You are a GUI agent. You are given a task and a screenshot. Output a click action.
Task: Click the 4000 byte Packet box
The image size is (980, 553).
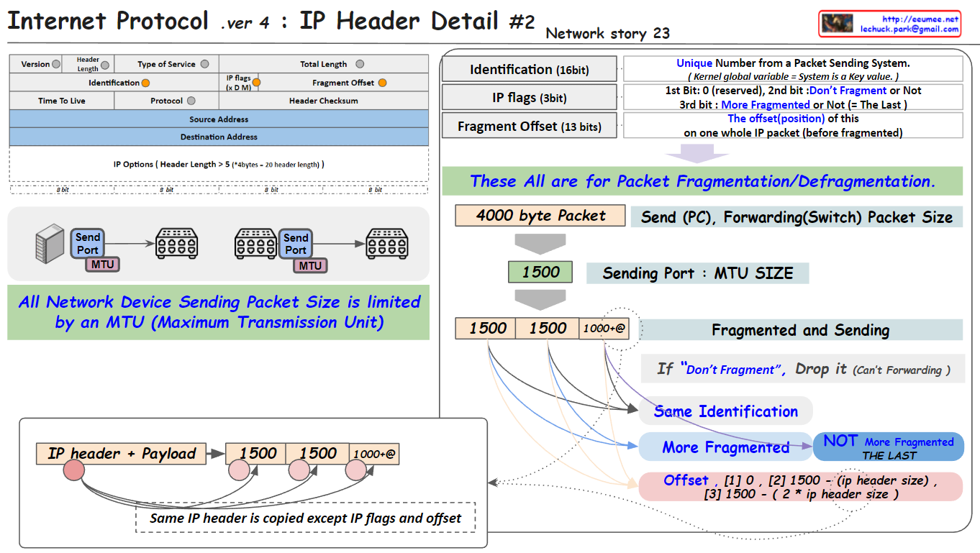[540, 216]
